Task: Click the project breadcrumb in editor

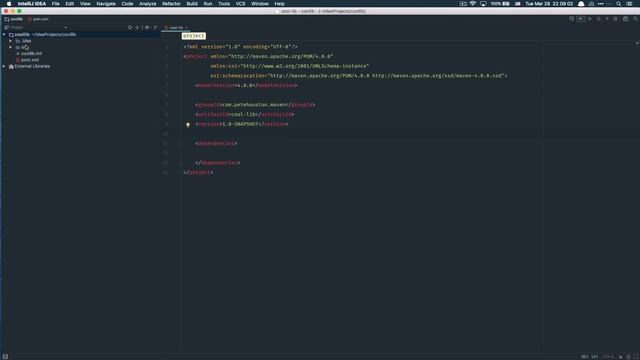Action: click(x=193, y=36)
